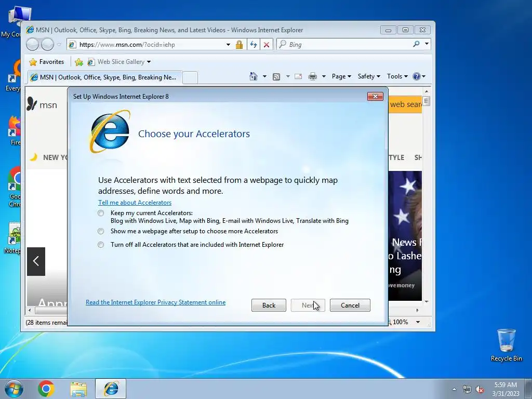Launch Google Chrome from taskbar
The width and height of the screenshot is (532, 399).
[46, 389]
